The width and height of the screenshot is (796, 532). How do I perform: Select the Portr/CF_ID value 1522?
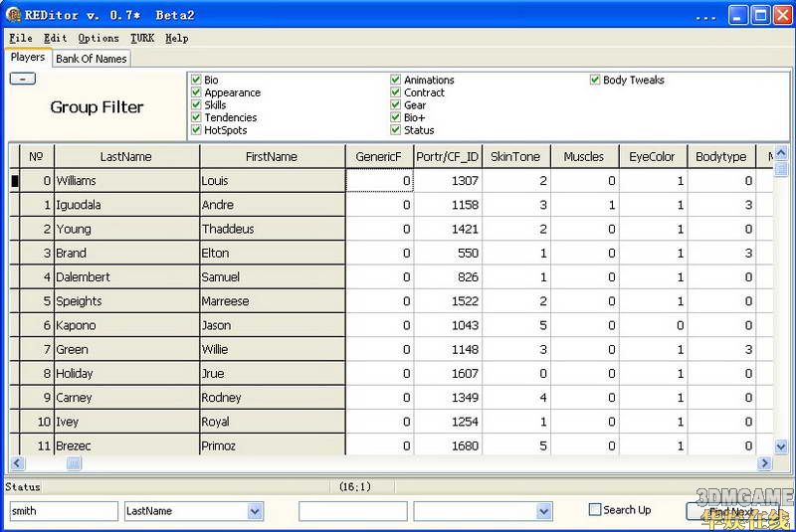[x=448, y=301]
